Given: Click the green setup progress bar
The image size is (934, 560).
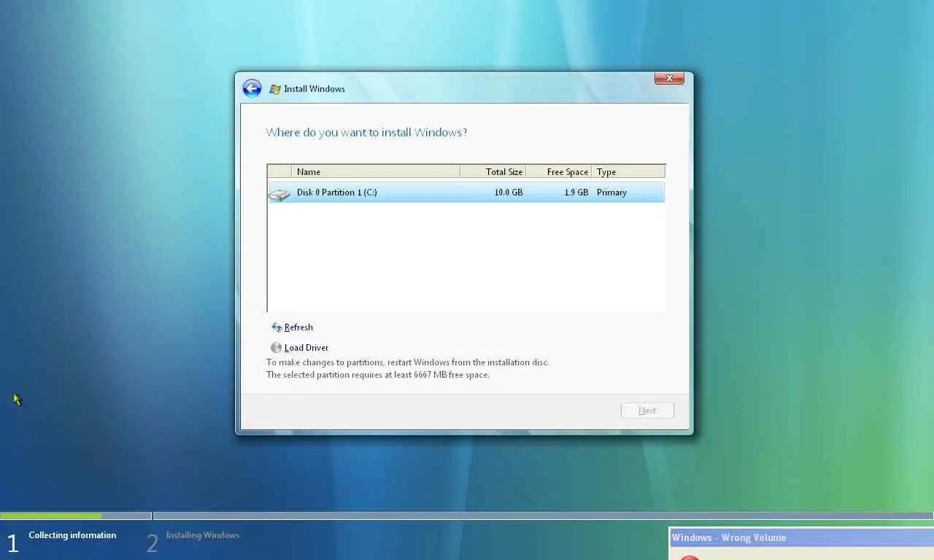Looking at the screenshot, I should pyautogui.click(x=51, y=516).
